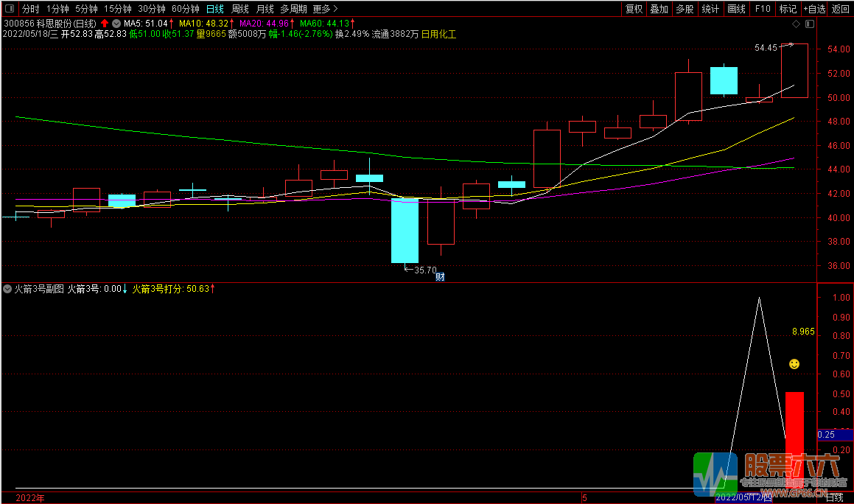Click the 35.70 low price label
854x504 pixels.
tap(425, 270)
